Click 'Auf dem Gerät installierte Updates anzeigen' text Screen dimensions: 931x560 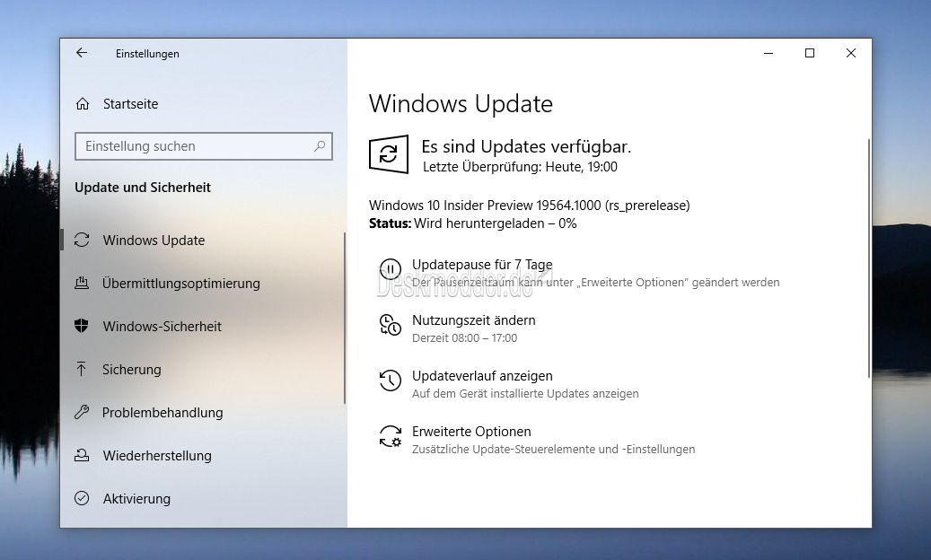525,393
